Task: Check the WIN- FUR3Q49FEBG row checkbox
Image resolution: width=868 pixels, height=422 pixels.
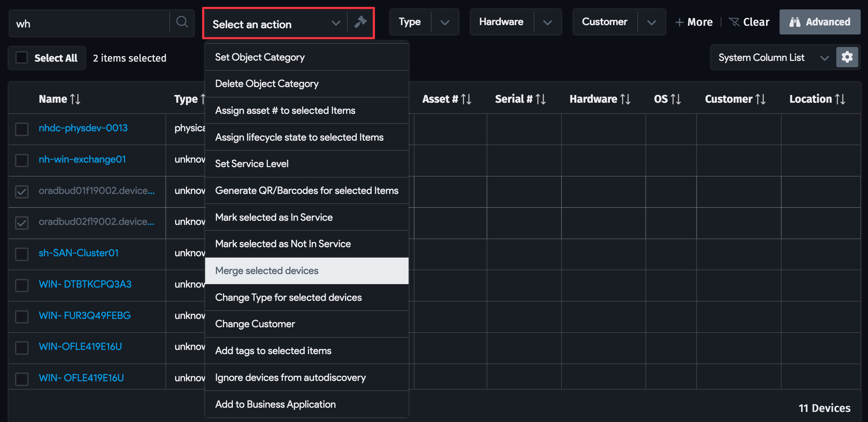Action: [22, 317]
